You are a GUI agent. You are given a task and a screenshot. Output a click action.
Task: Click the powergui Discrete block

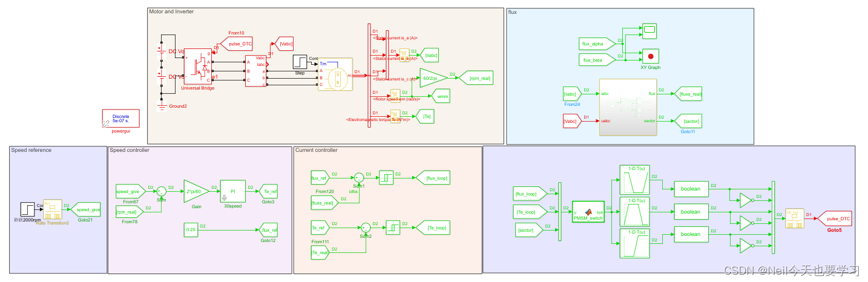[121, 118]
